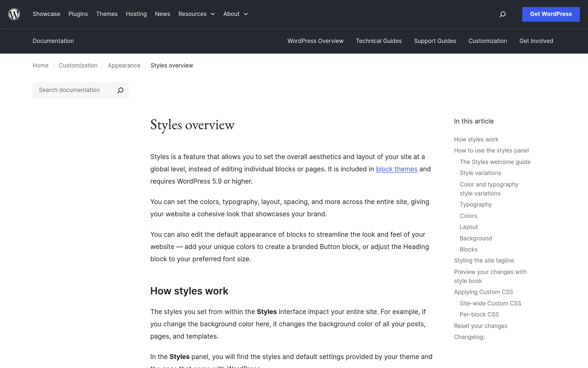The height and width of the screenshot is (368, 588).
Task: Jump to the Blocks section
Action: click(x=469, y=250)
